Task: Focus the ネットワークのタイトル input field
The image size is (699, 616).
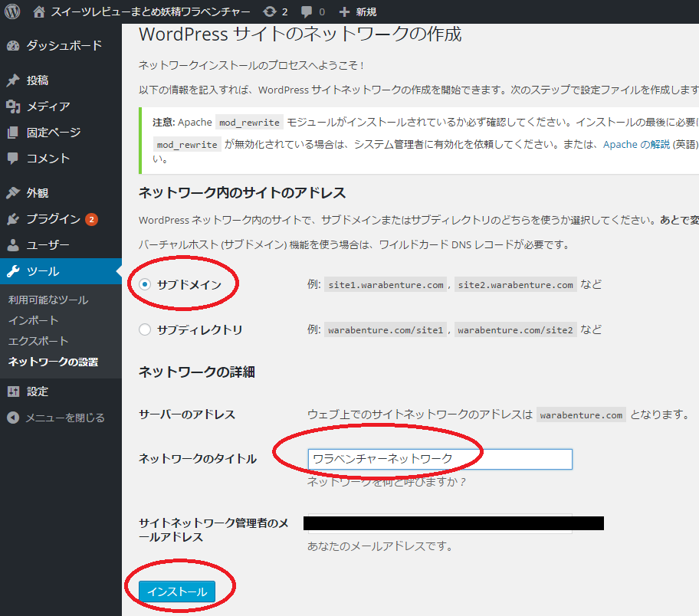Action: (x=439, y=459)
